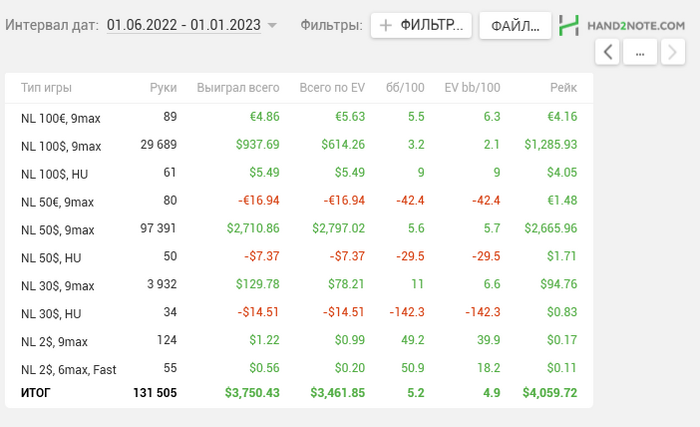This screenshot has height=427, width=700.
Task: Open the ФАЙЛ menu button
Action: point(515,26)
